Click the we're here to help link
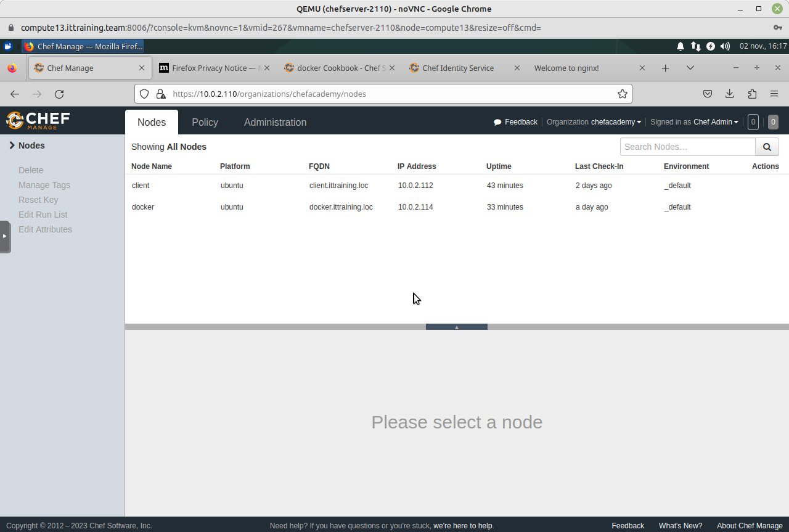This screenshot has height=532, width=789. 462,526
